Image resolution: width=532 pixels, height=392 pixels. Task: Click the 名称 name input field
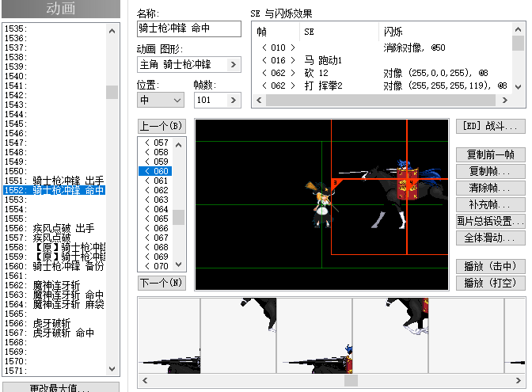click(189, 29)
